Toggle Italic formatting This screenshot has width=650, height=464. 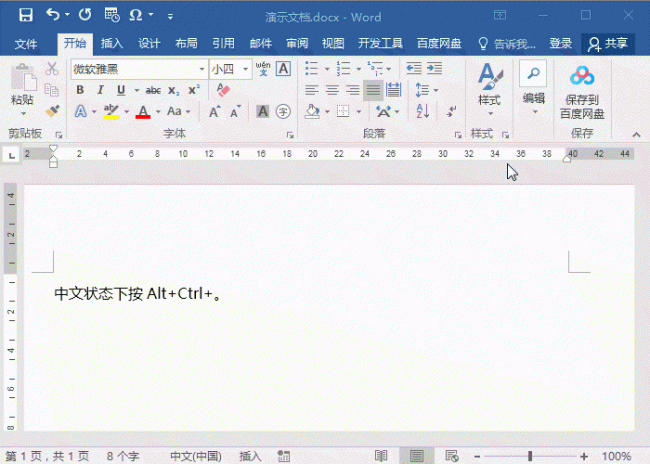tap(100, 90)
